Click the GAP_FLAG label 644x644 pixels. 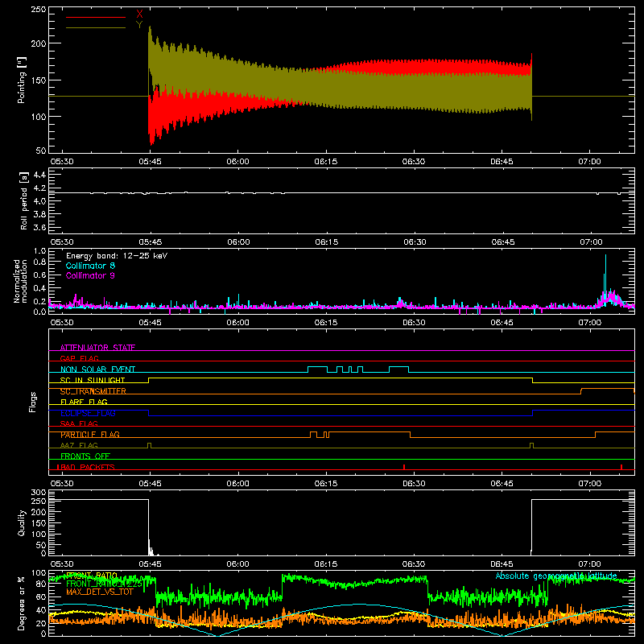79,358
